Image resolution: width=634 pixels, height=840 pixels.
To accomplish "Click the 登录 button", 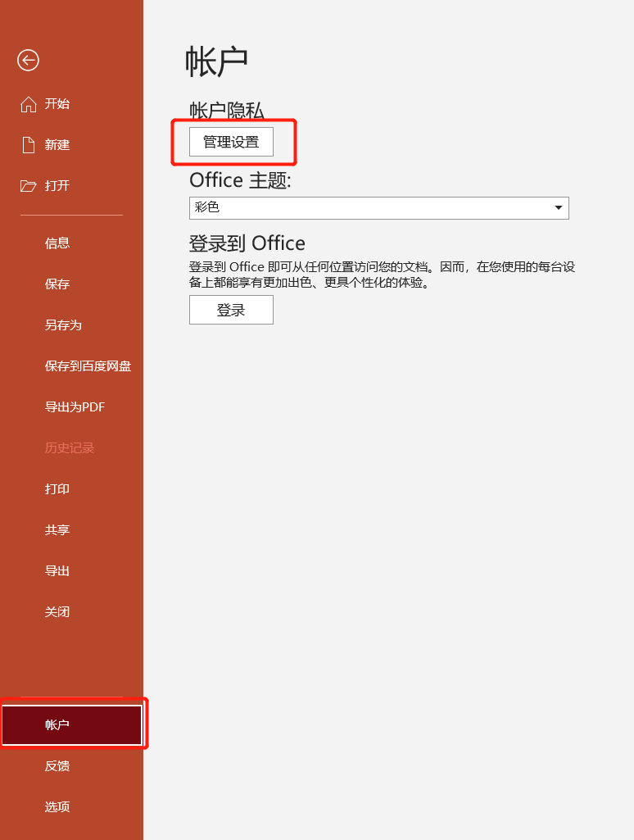I will tap(231, 310).
